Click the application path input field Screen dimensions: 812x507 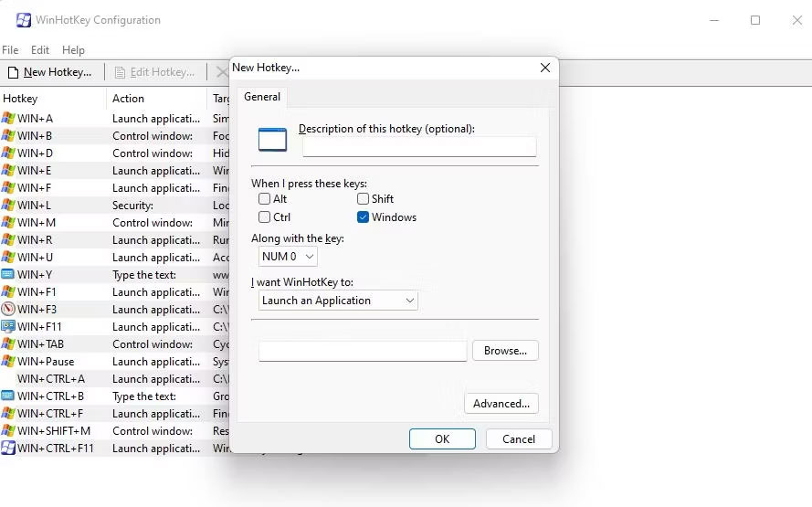(363, 351)
